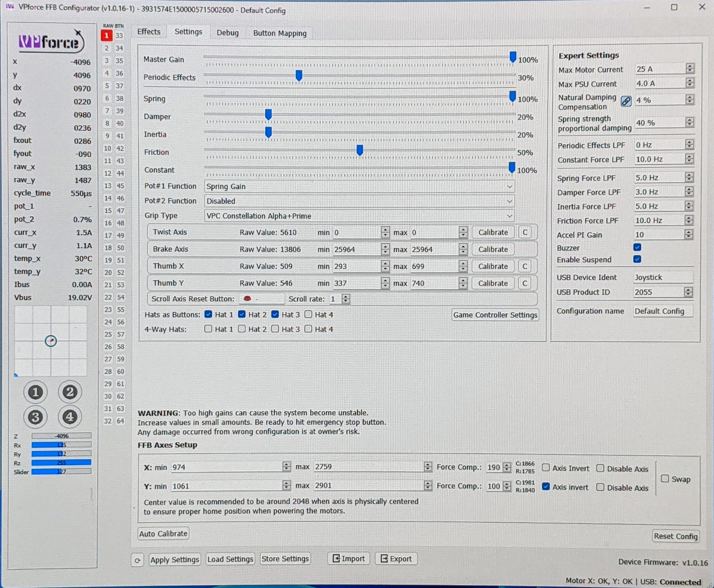Click the red Scroll Axis Reset Button icon
The height and width of the screenshot is (588, 714).
248,298
